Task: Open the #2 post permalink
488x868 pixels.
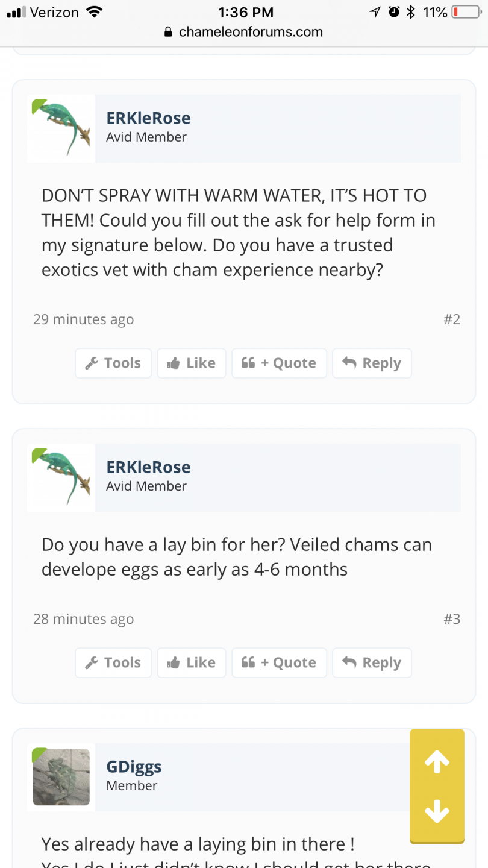Action: point(452,319)
